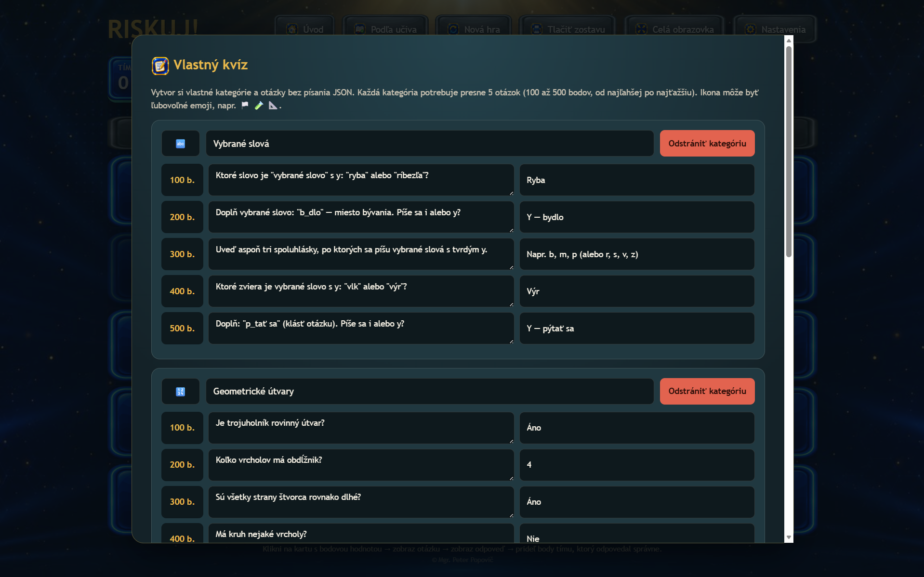This screenshot has width=924, height=577.
Task: Edit the Geometrické útvary category name field
Action: (429, 391)
